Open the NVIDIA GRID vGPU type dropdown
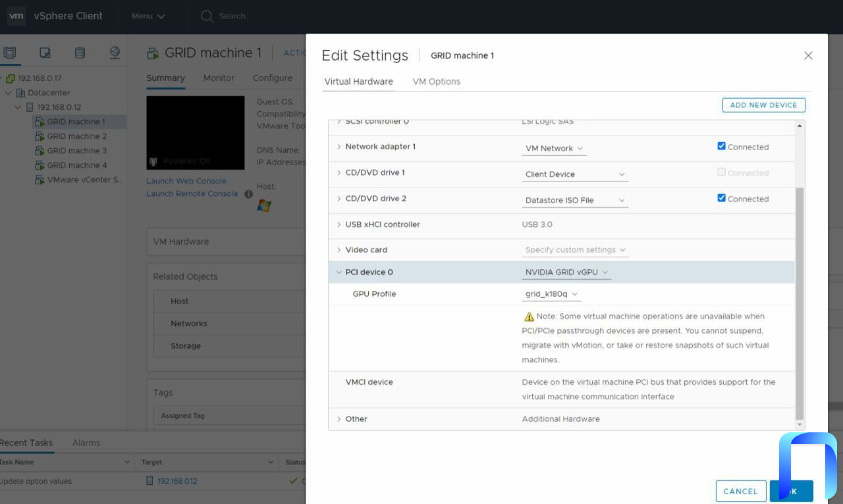The height and width of the screenshot is (504, 843). click(566, 272)
